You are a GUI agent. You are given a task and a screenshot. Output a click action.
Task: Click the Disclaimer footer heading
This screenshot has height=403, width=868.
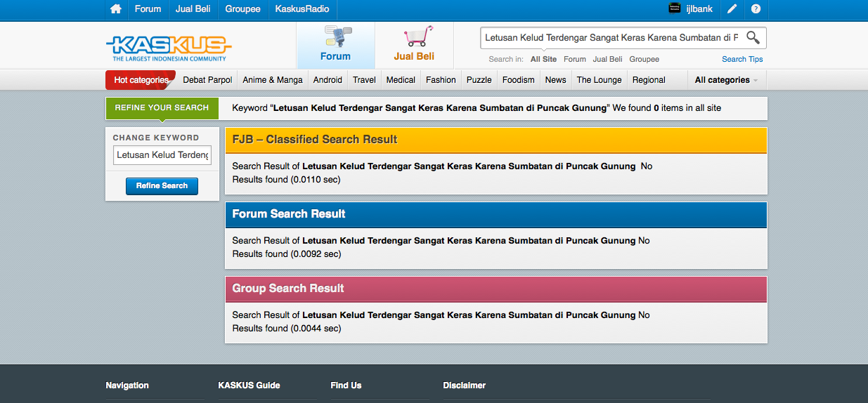[464, 385]
